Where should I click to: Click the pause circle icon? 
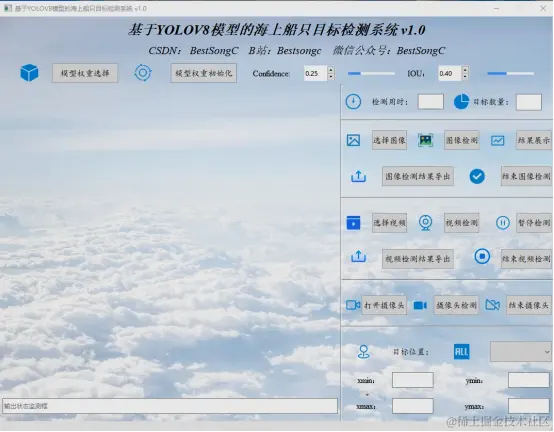point(502,223)
